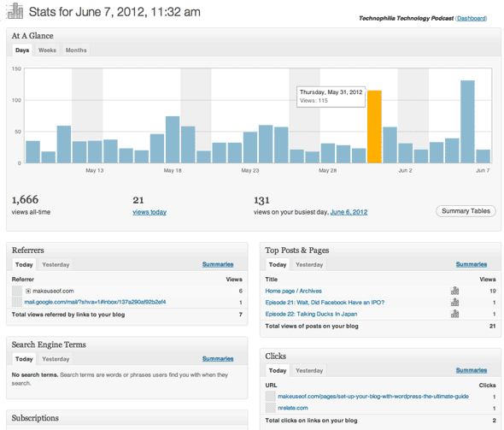This screenshot has height=430, width=504.
Task: Open makeuseof.com WordPress ultimate guide URL
Action: [x=373, y=396]
